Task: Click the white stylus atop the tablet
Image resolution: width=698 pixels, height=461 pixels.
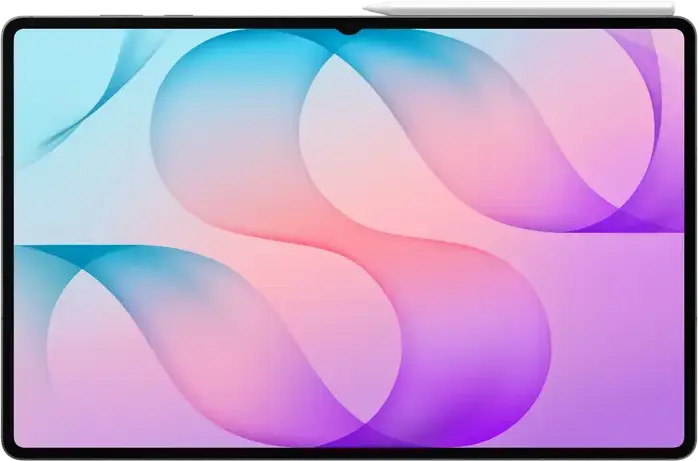Action: (519, 8)
